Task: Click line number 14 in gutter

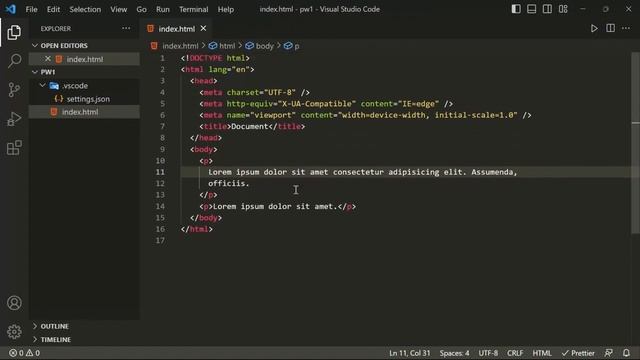Action: [x=160, y=206]
